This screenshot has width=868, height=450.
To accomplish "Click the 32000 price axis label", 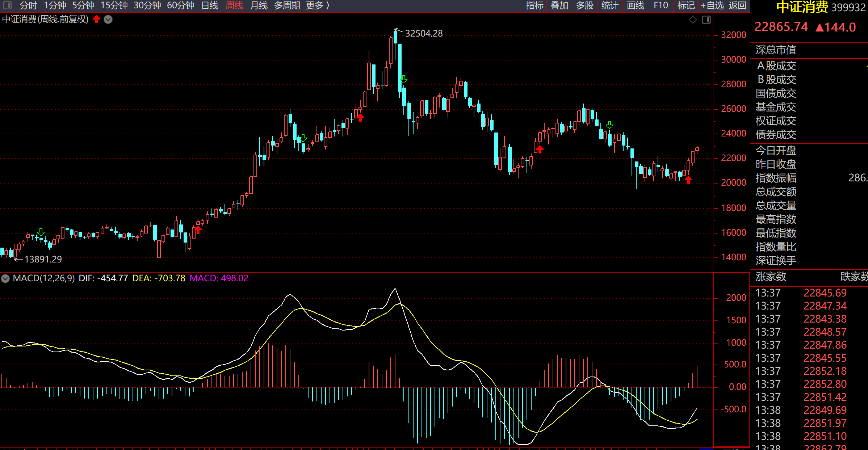I will click(734, 35).
